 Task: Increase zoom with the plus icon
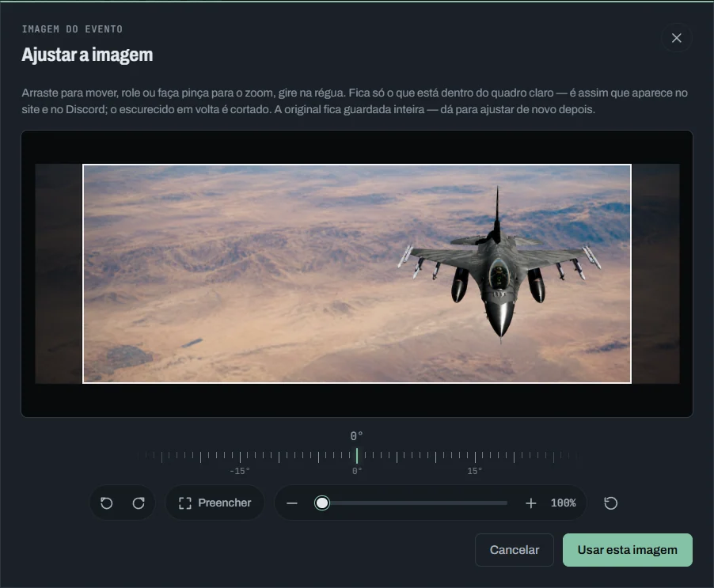click(530, 503)
